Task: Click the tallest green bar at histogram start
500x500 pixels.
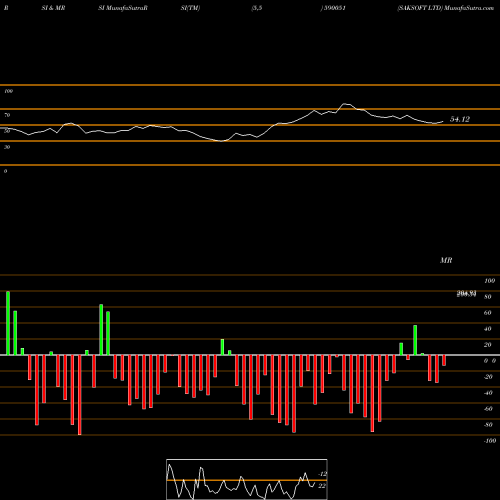Action: [x=8, y=323]
